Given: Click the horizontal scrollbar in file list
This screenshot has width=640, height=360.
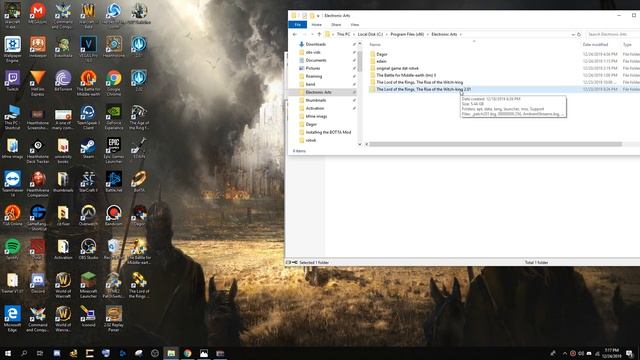Looking at the screenshot, I should click(x=496, y=144).
